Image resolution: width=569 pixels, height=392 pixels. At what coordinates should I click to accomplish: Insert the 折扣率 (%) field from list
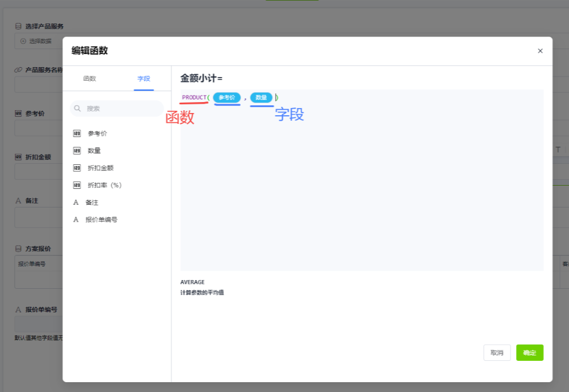(x=104, y=185)
